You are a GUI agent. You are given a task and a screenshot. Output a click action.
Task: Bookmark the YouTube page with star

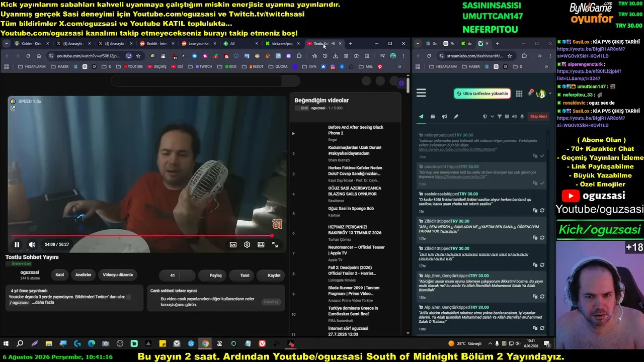(x=138, y=56)
